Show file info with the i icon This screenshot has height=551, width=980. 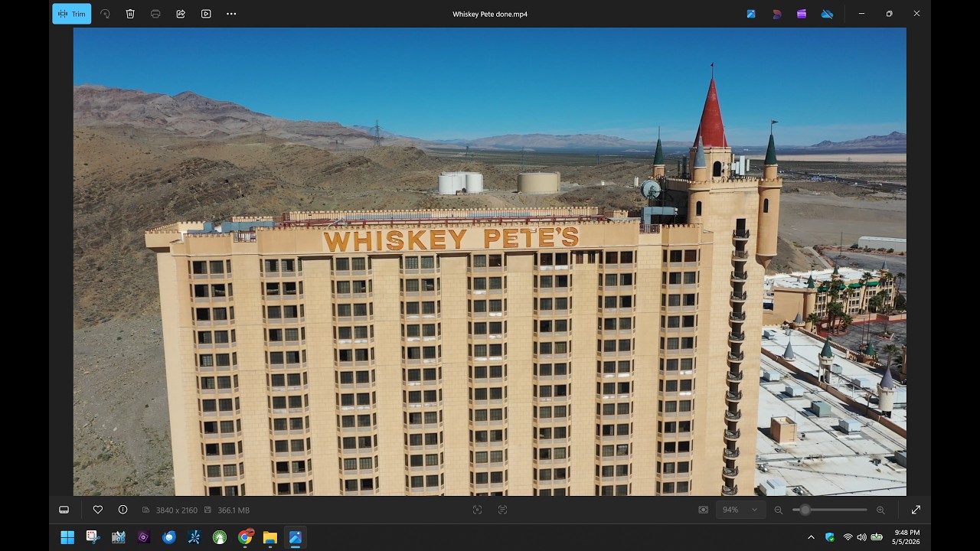point(122,510)
